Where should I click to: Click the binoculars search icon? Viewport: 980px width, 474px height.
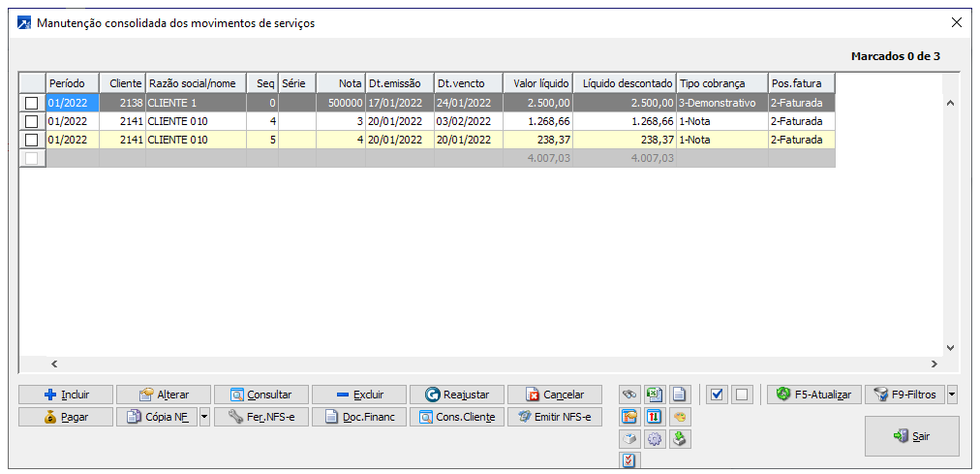tap(628, 395)
